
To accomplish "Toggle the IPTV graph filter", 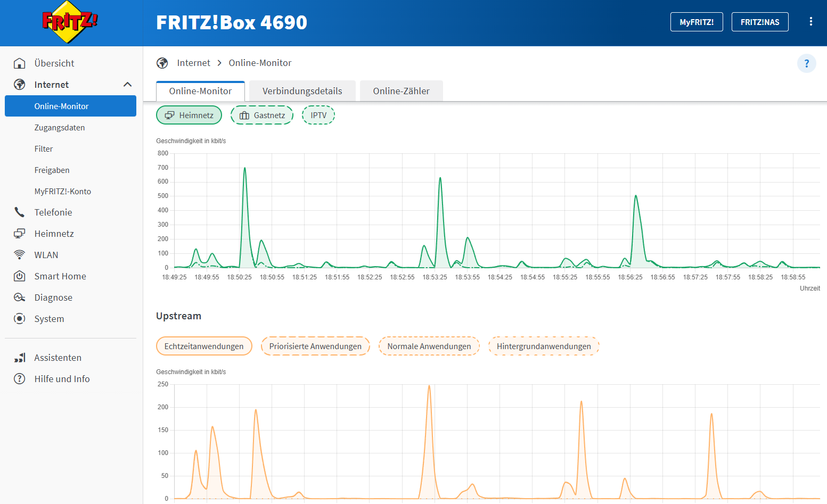I will (x=318, y=115).
